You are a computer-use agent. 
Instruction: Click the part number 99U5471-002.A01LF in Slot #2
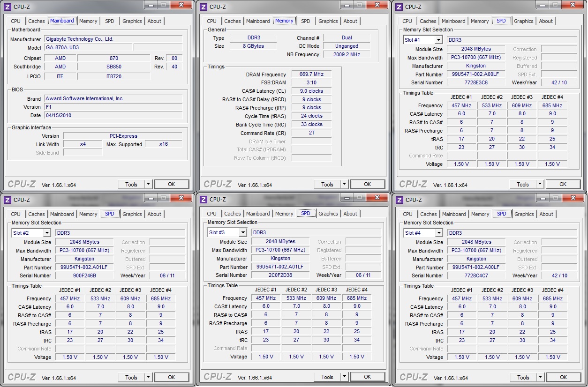[x=84, y=267]
